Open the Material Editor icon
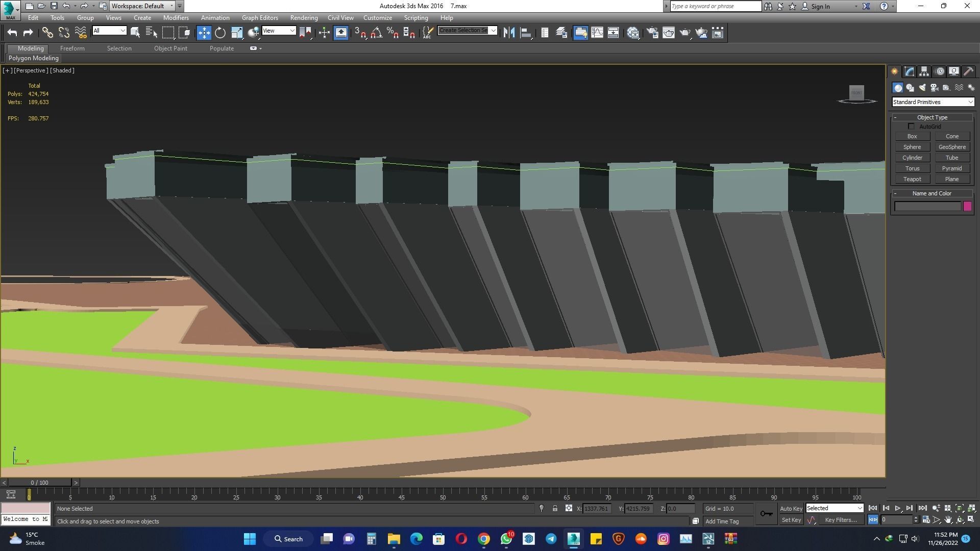 click(633, 33)
